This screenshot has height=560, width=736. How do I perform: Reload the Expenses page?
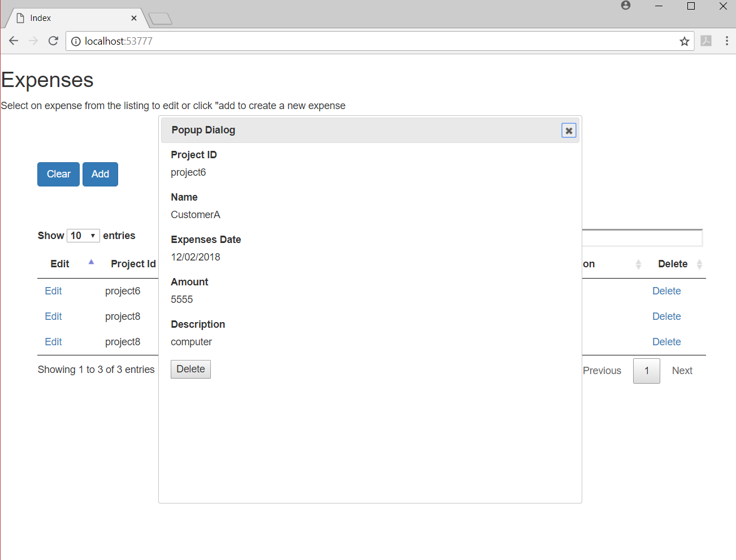tap(53, 41)
